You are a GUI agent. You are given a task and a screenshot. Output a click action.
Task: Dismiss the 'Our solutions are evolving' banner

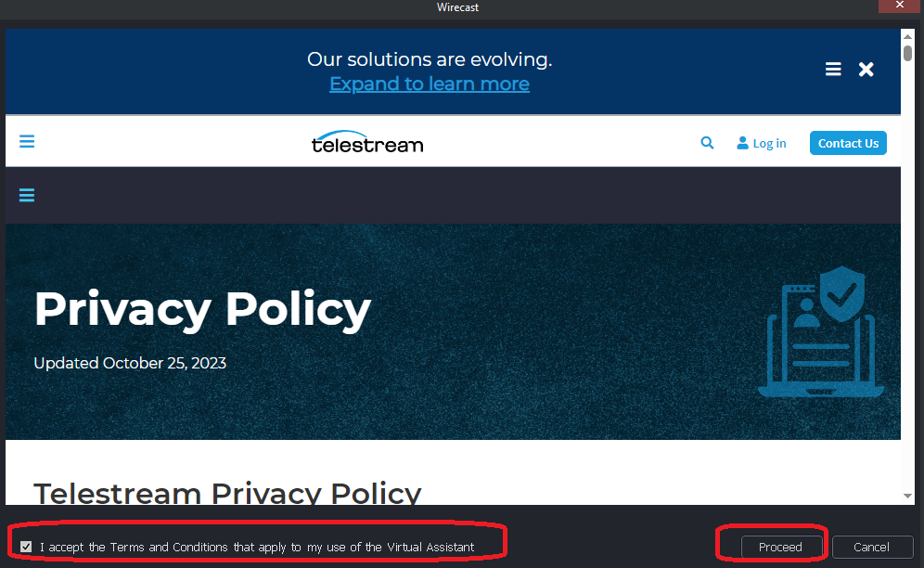(x=866, y=70)
